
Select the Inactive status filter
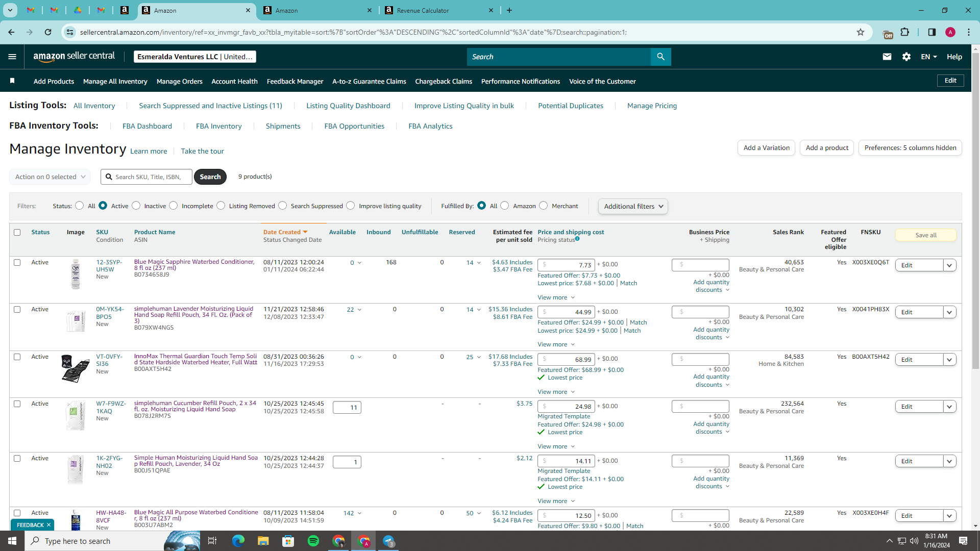136,206
